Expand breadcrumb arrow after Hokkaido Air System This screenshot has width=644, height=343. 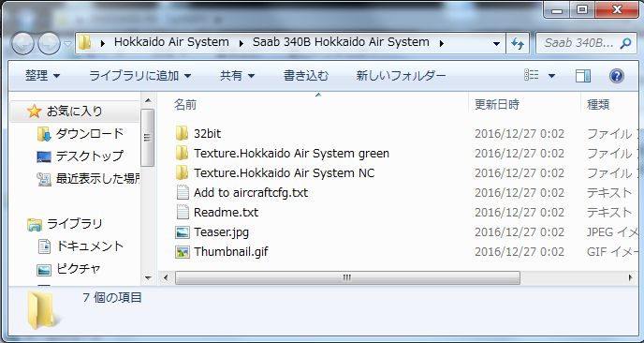pyautogui.click(x=241, y=43)
